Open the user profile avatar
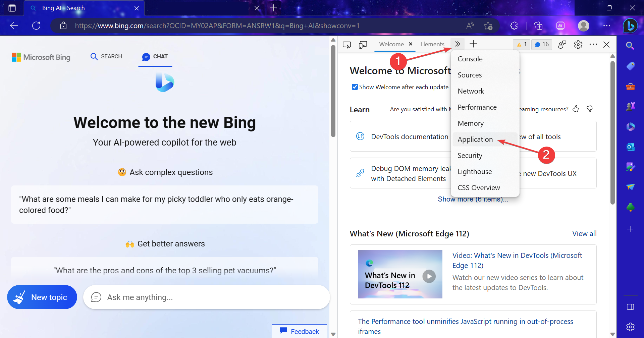The height and width of the screenshot is (338, 644). click(x=584, y=26)
